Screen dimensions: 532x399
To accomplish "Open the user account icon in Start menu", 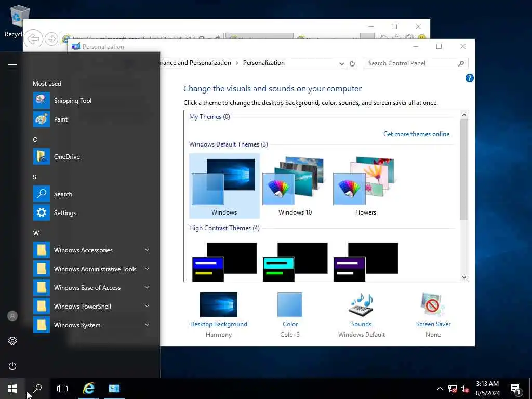I will (x=12, y=316).
